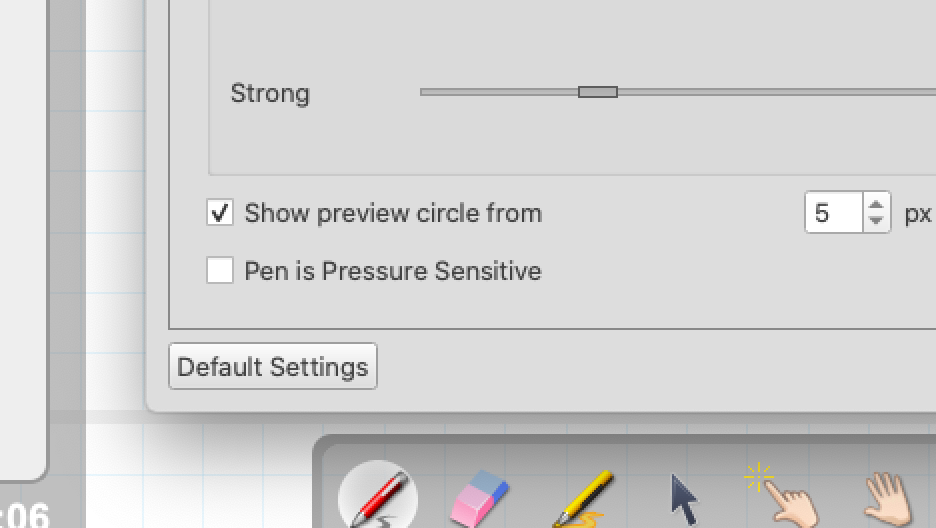The width and height of the screenshot is (936, 528).
Task: Enable Pen is Pressure Sensitive
Action: coord(220,270)
